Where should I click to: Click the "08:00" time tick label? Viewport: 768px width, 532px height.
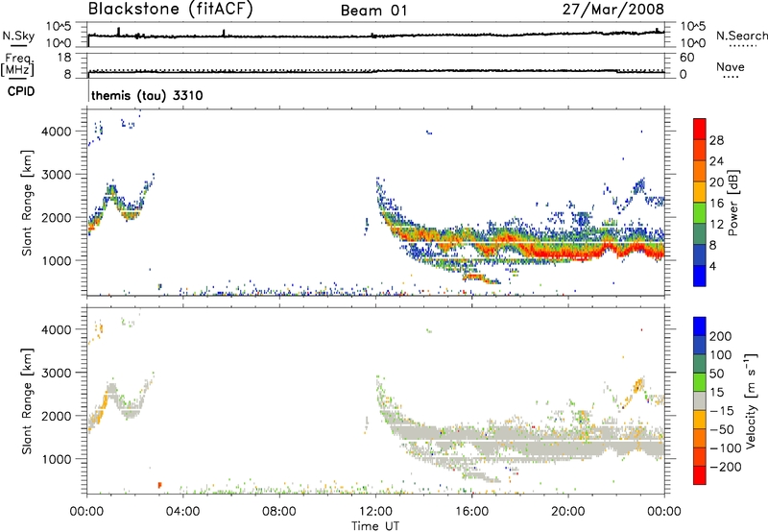click(x=279, y=512)
